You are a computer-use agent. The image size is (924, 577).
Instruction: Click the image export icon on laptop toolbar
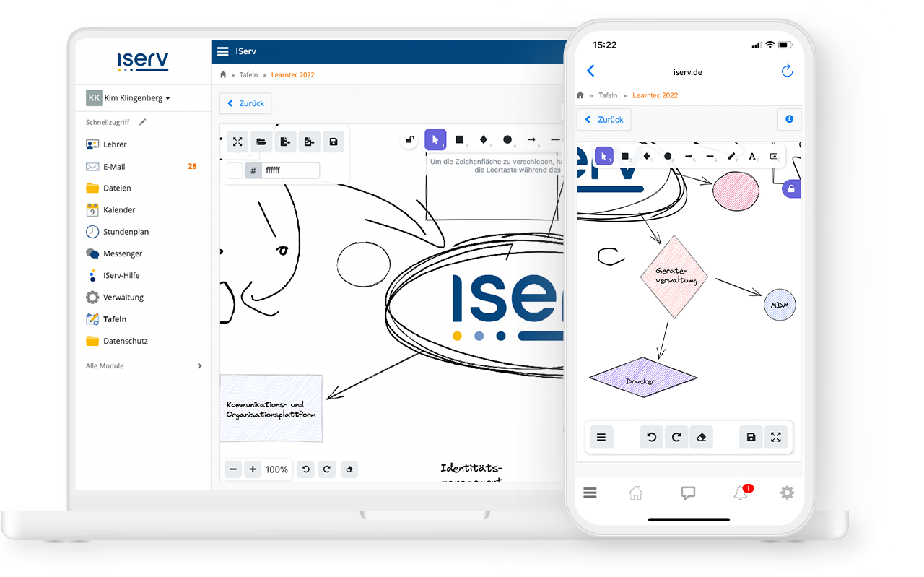309,142
